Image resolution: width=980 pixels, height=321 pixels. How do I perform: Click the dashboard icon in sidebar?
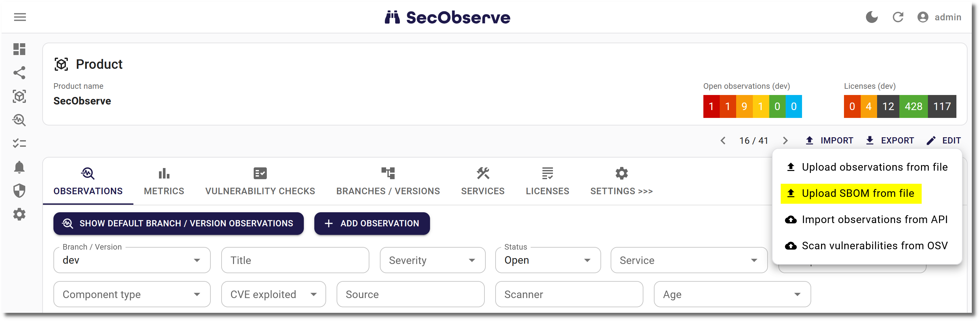point(19,49)
